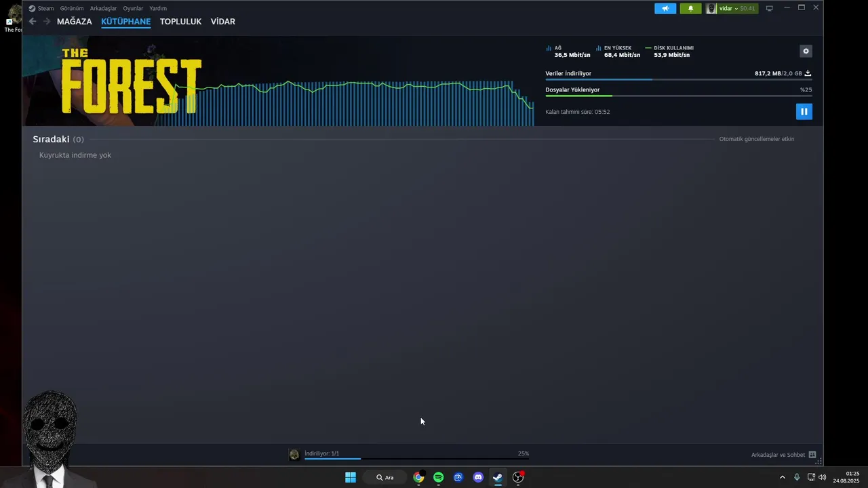Open the Arkadaşlar menu
868x488 pixels.
coord(103,8)
